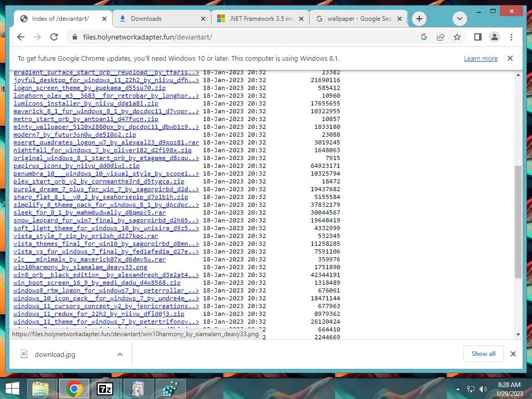
Task: Open nightfall_for_windows_7 zip link
Action: point(102,150)
